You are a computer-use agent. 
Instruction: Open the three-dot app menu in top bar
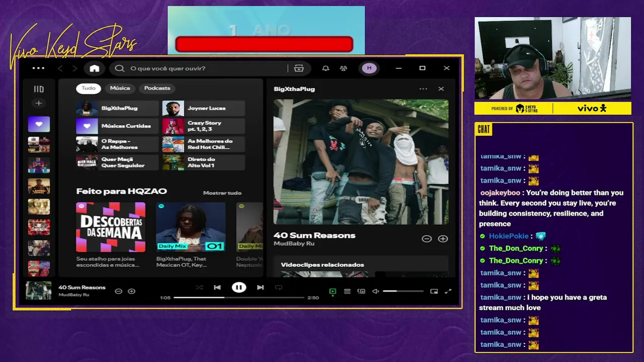[x=38, y=68]
